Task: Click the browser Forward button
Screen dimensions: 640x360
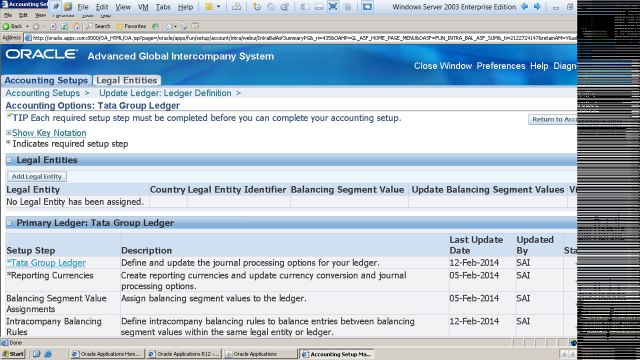Action: (x=36, y=26)
